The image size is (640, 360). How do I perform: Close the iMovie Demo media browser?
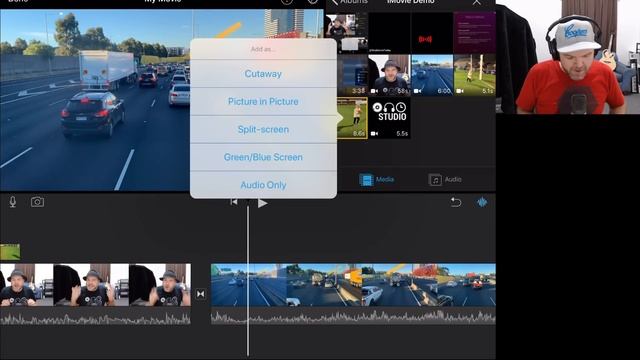(477, 2)
